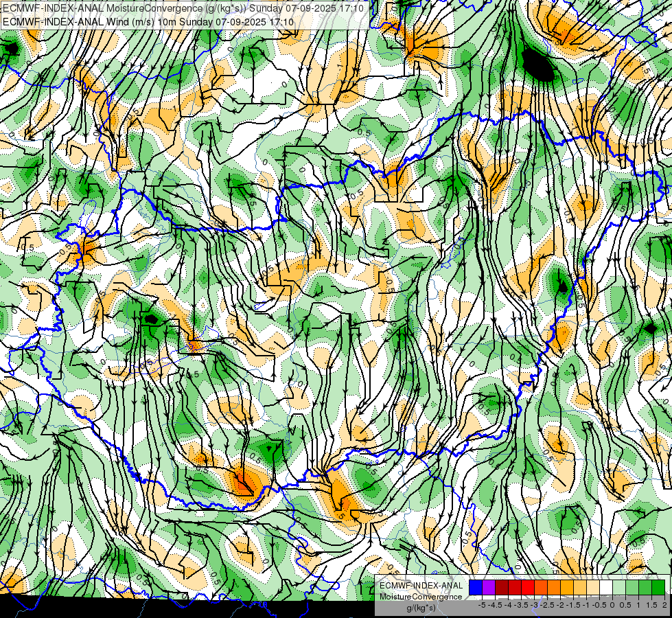Click MoistureConvergence label in the legend
672x618 pixels.
421,597
